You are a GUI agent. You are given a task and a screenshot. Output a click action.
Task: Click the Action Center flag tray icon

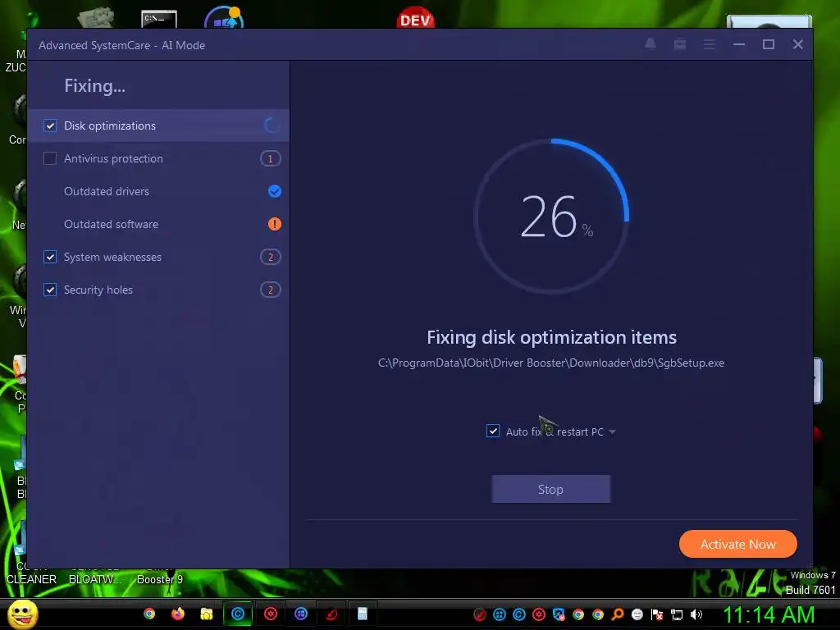pyautogui.click(x=657, y=614)
